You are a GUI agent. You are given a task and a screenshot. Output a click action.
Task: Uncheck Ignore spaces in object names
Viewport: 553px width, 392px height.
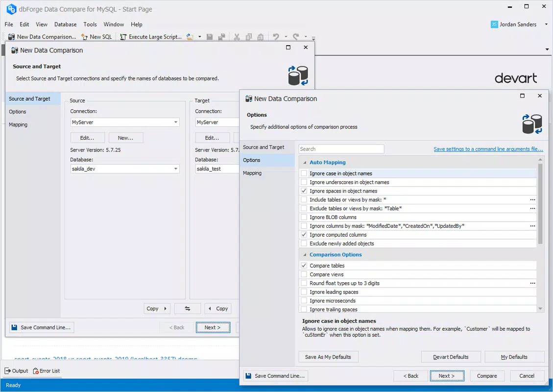click(x=304, y=191)
